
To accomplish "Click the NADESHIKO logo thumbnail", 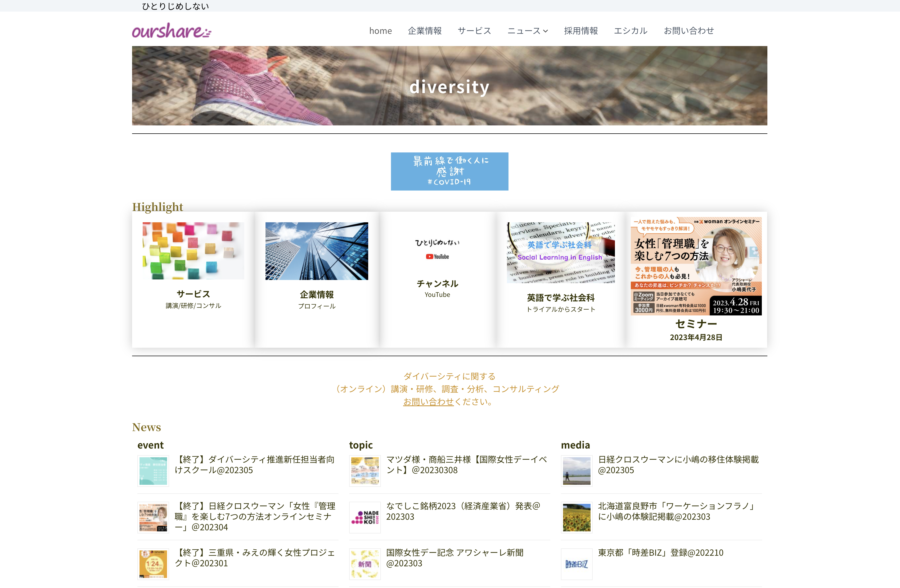I will [x=365, y=517].
